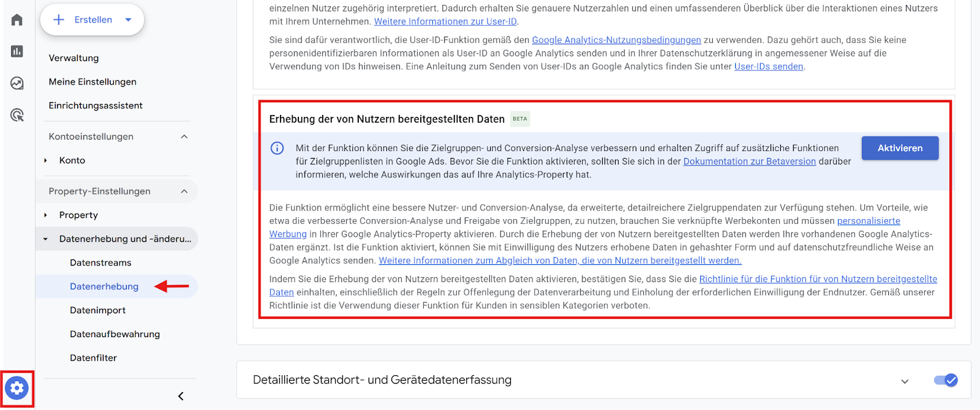Open the User-IDs senden link

(769, 67)
